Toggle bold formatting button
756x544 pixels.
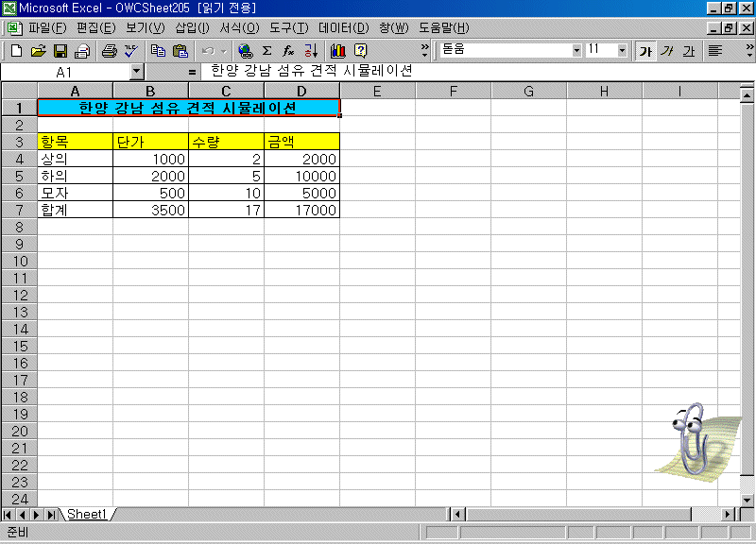pos(645,50)
